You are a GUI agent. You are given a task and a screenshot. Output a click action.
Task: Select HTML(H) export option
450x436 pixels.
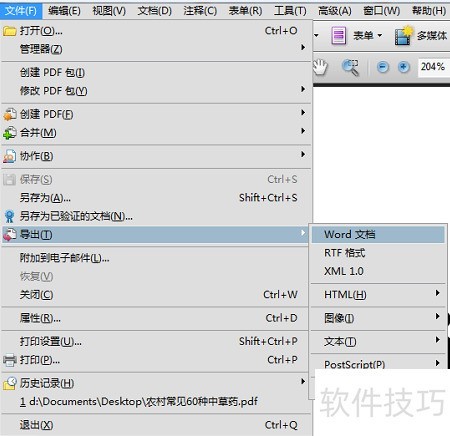click(x=378, y=295)
